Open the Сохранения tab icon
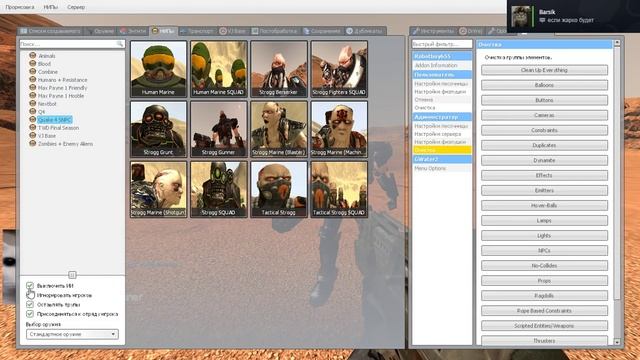 tap(306, 31)
